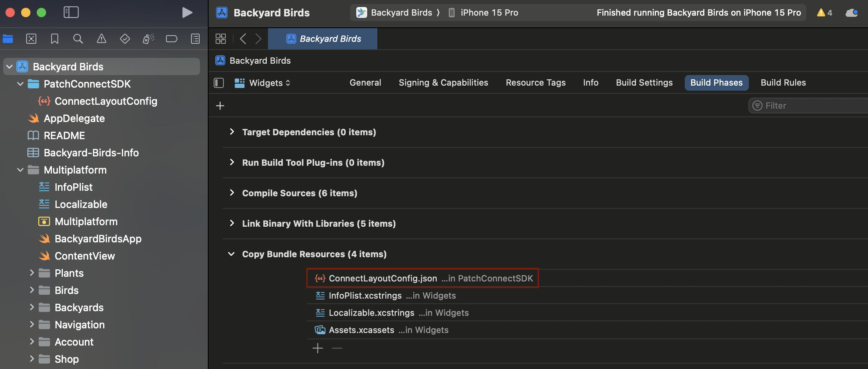This screenshot has width=868, height=369.
Task: Open the Breakpoint navigator
Action: [172, 39]
